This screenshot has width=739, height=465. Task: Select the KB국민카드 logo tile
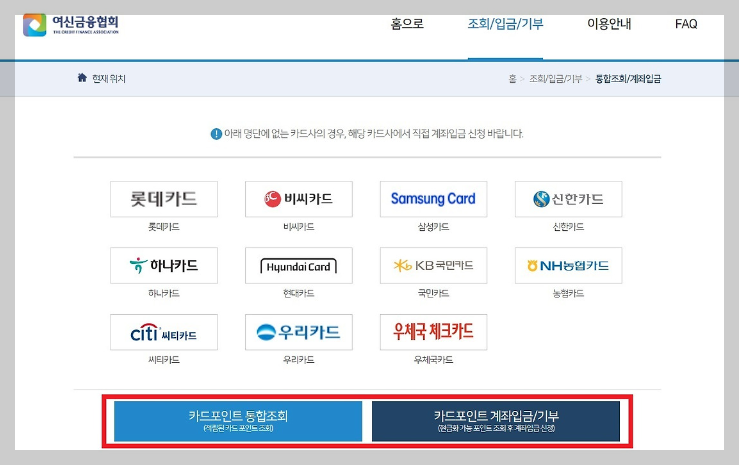(434, 266)
